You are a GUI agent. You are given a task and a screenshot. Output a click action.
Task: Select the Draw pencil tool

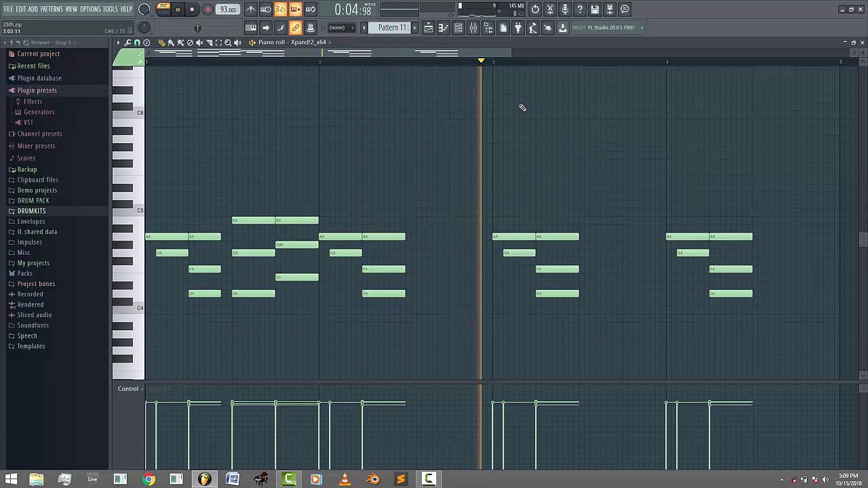(161, 42)
